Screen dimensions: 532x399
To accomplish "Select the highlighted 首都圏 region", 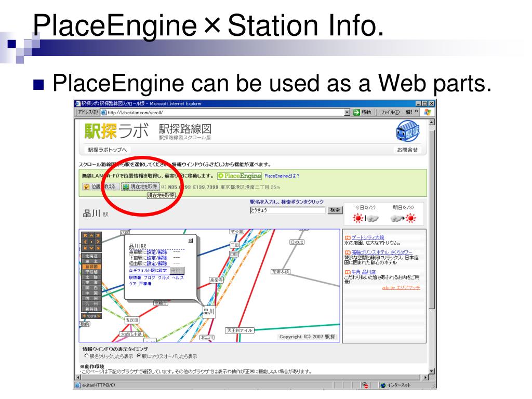I will [x=91, y=267].
